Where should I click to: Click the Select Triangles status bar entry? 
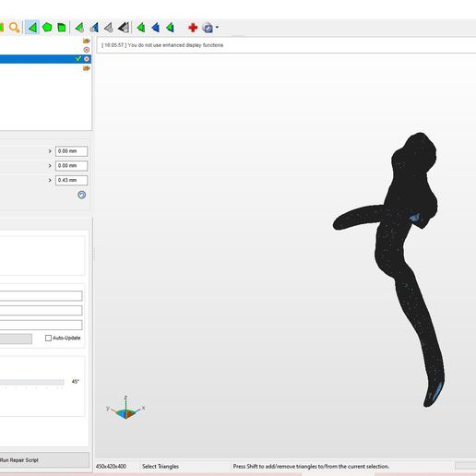[x=161, y=467]
